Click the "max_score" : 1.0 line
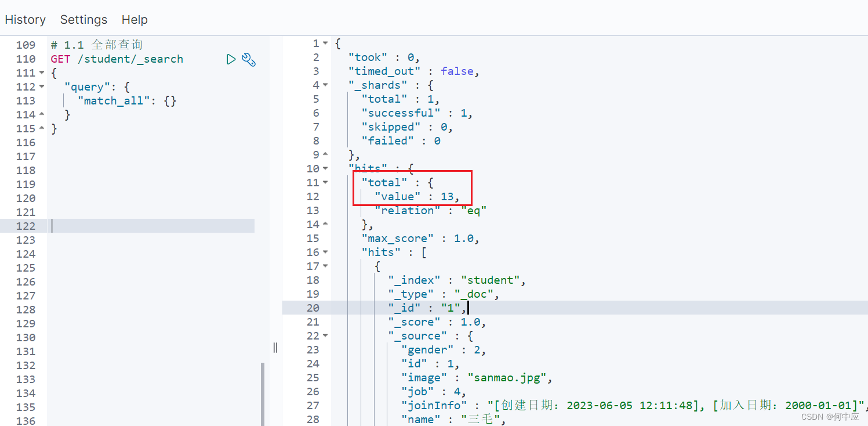This screenshot has height=426, width=868. point(420,239)
